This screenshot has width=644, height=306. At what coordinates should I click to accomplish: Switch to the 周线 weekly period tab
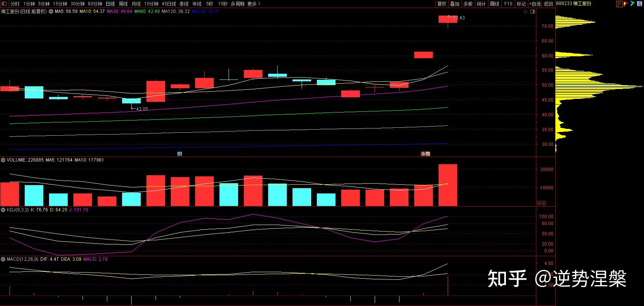(x=123, y=4)
